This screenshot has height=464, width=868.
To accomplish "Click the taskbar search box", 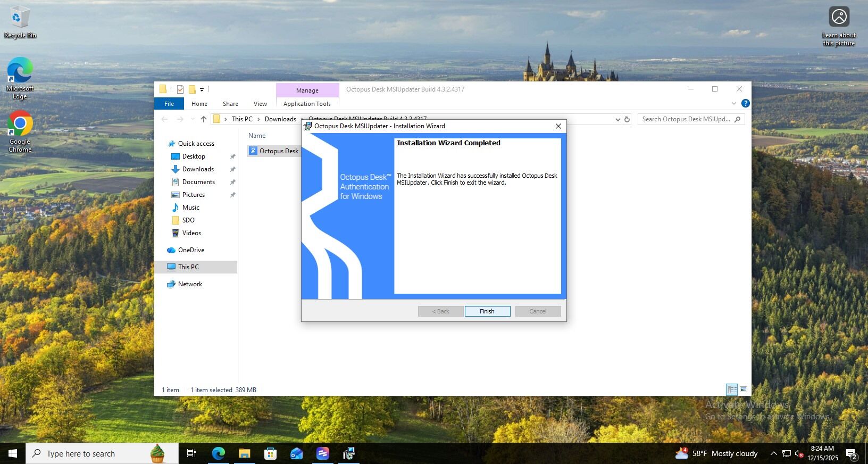I will click(x=102, y=453).
